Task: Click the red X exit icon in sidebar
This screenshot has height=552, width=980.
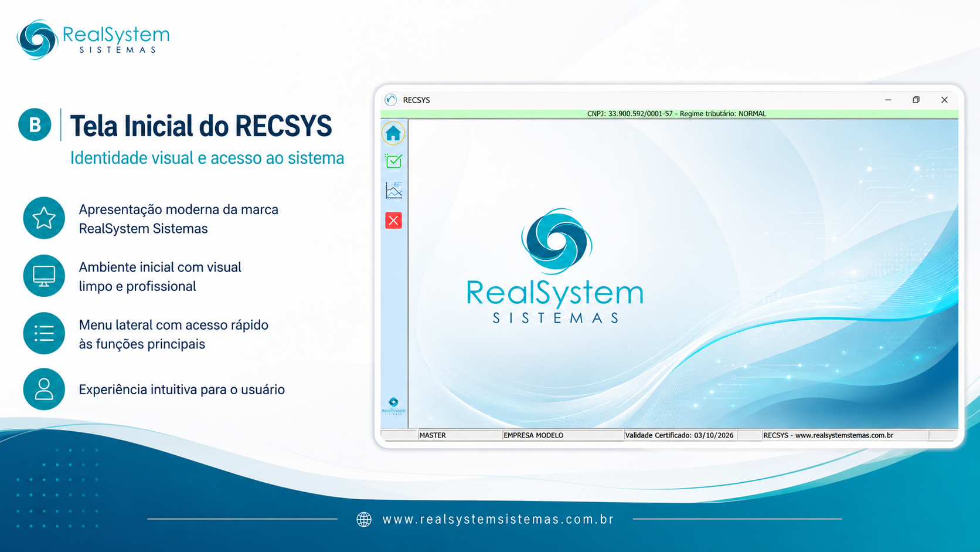Action: tap(393, 221)
